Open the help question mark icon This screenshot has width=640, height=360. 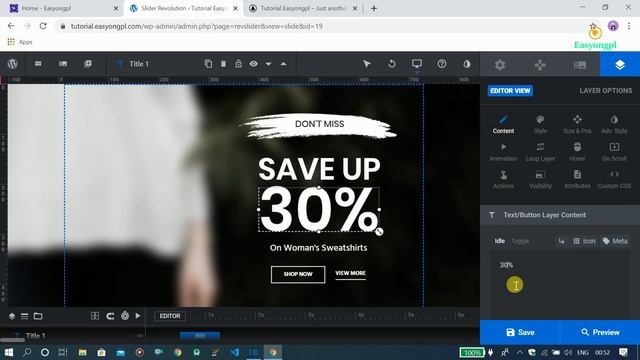(442, 64)
